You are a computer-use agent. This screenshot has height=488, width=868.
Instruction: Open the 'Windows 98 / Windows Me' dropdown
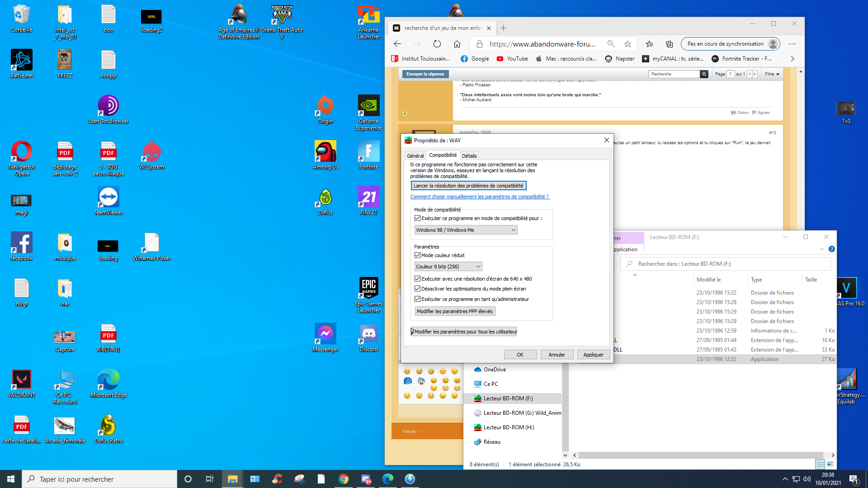tap(466, 230)
